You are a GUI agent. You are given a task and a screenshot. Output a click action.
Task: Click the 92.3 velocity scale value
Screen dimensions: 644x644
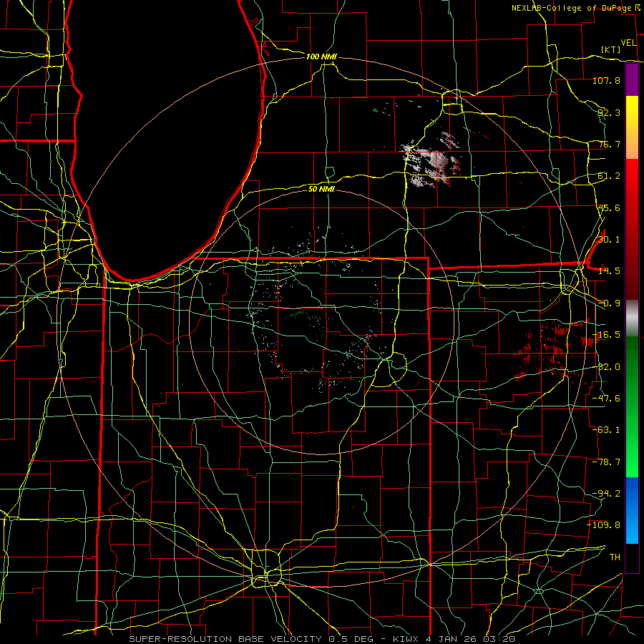pos(609,112)
